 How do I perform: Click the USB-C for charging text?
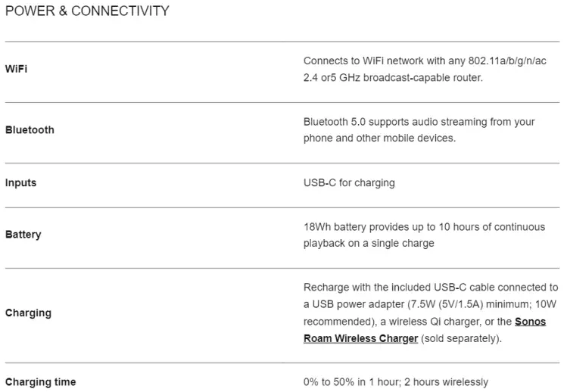coord(349,182)
